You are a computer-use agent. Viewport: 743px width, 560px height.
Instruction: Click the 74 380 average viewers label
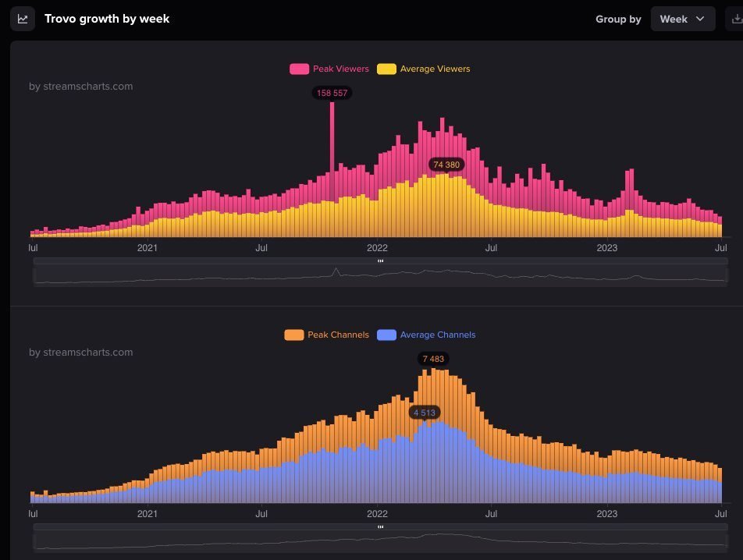click(x=446, y=165)
